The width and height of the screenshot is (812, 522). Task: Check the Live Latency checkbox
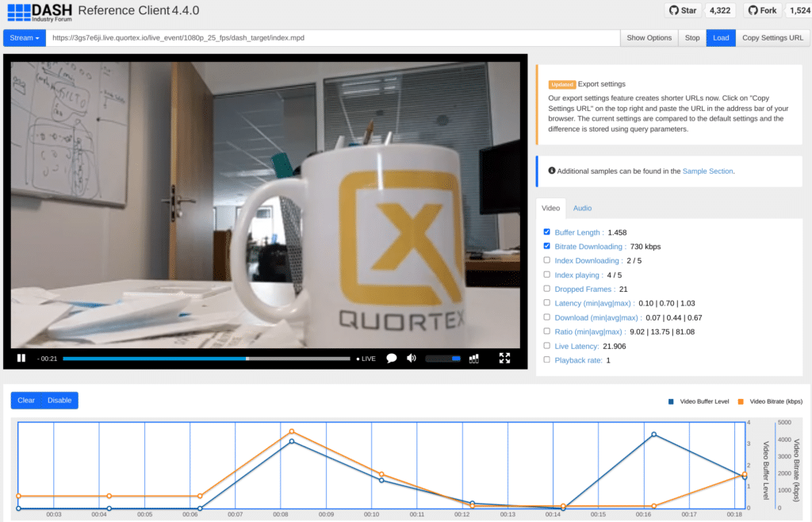coord(547,346)
